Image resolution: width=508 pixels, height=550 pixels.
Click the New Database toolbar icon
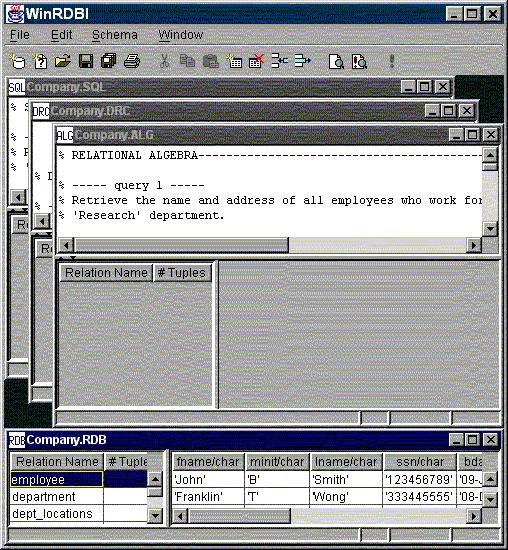click(x=17, y=61)
